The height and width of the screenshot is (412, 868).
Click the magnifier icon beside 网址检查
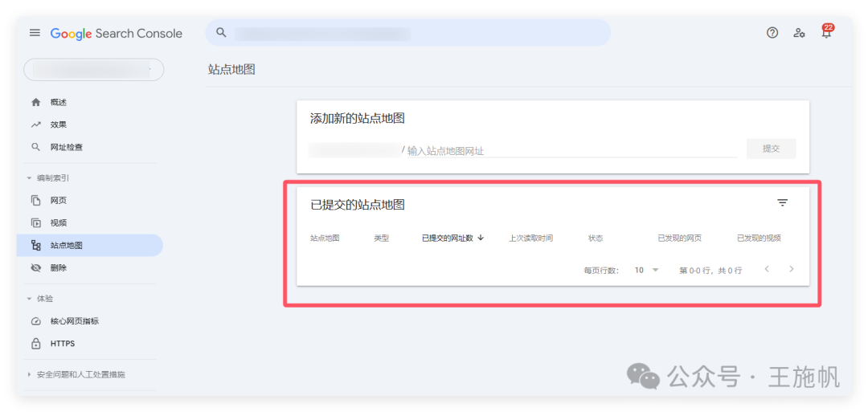click(x=36, y=147)
